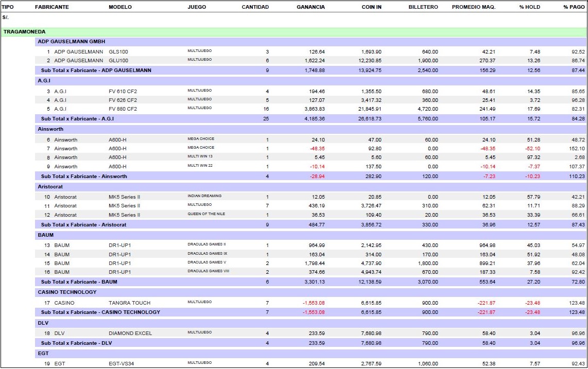Click the negative ganancia -48.35 in row 7
Image resolution: width=588 pixels, height=369 pixels.
coord(317,149)
